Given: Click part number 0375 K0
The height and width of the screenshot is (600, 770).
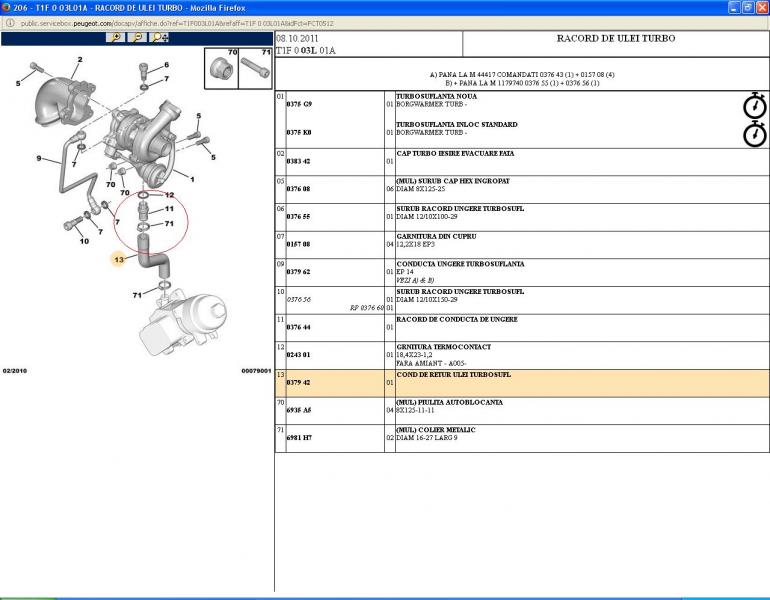Looking at the screenshot, I should coord(299,132).
